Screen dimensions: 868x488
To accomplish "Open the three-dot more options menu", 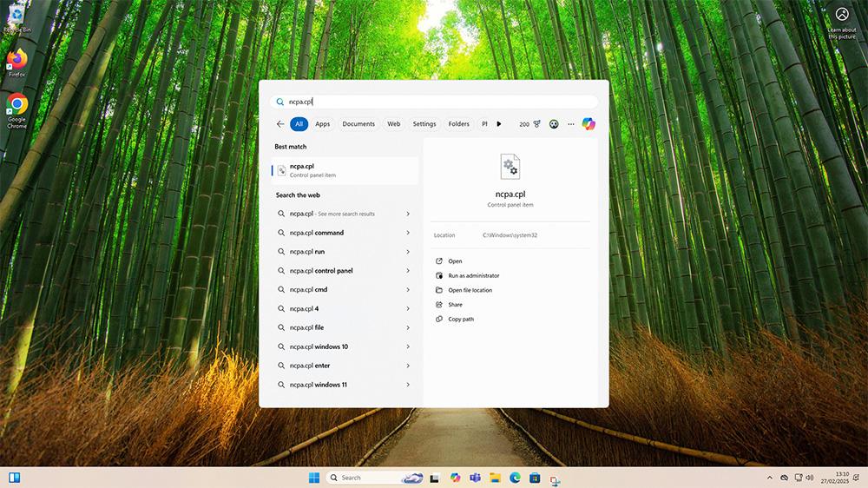I will (x=571, y=124).
